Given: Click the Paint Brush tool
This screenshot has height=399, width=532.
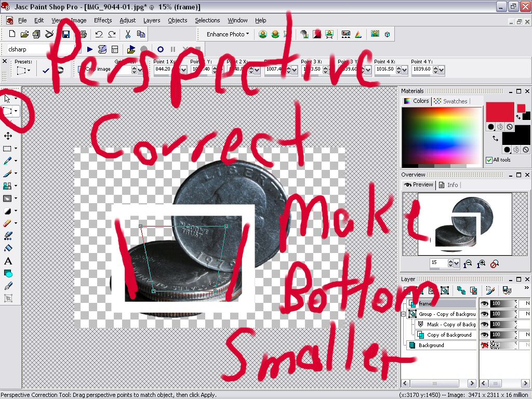Looking at the screenshot, I should click(x=8, y=174).
